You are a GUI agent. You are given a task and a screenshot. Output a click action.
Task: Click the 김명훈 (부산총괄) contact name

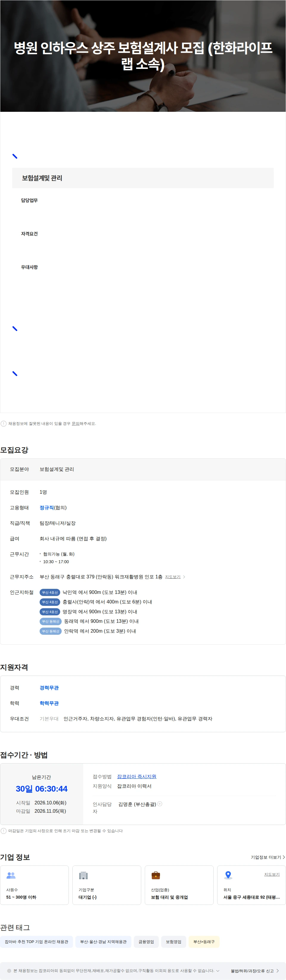point(137,804)
